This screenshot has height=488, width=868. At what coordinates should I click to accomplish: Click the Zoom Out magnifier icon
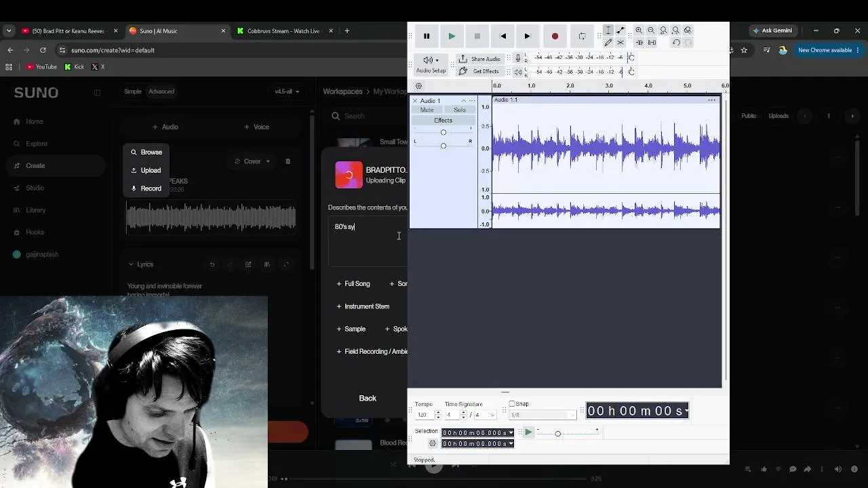point(651,30)
